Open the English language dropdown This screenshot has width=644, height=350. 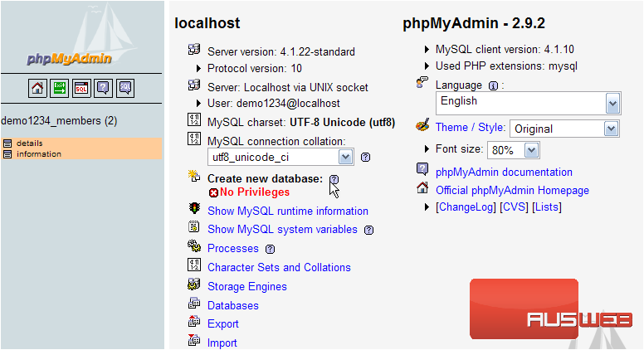tap(528, 103)
